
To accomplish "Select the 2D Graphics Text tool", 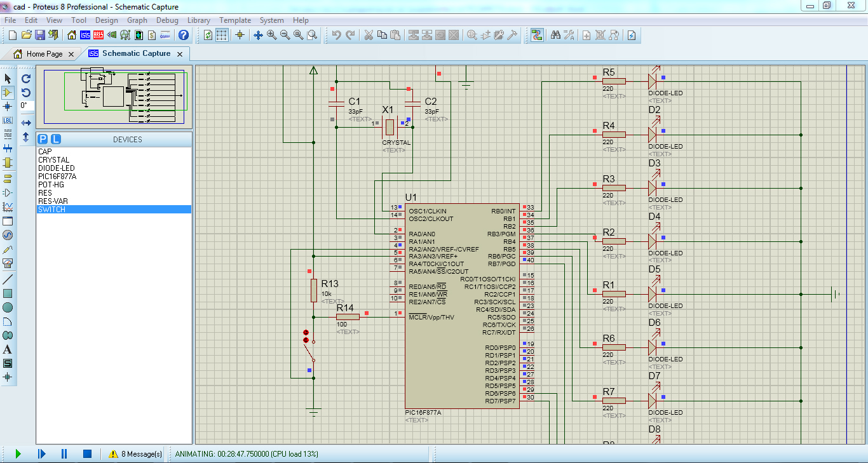I will [x=8, y=349].
